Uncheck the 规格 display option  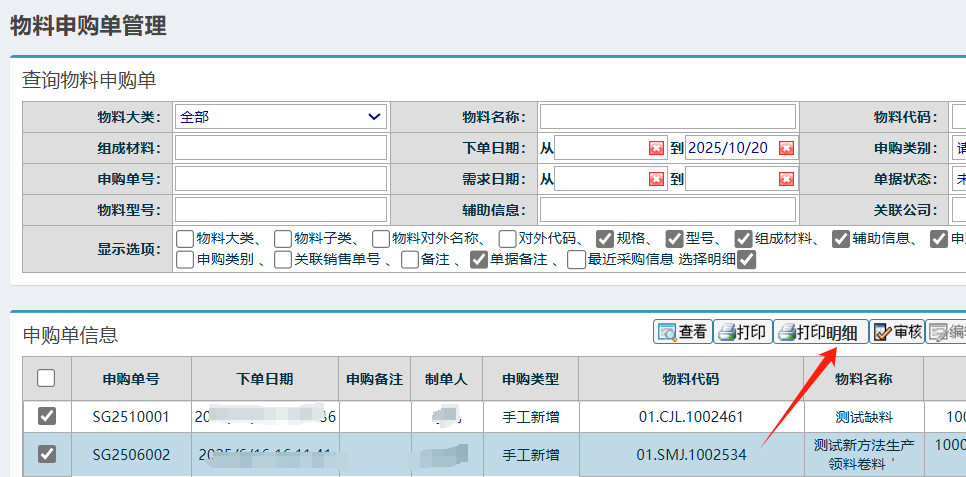pos(605,239)
